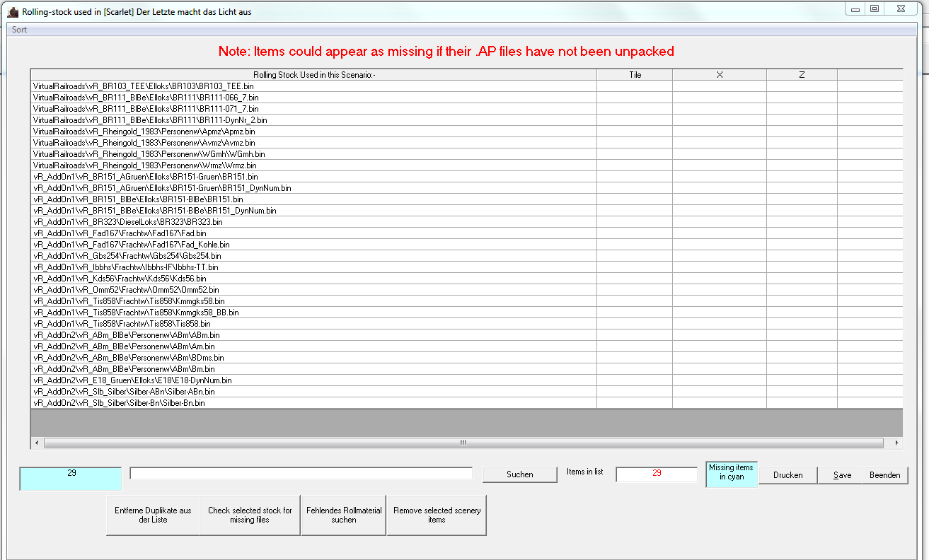Click Entferne Duplikate aus der Liste
The width and height of the screenshot is (929, 560).
point(153,515)
